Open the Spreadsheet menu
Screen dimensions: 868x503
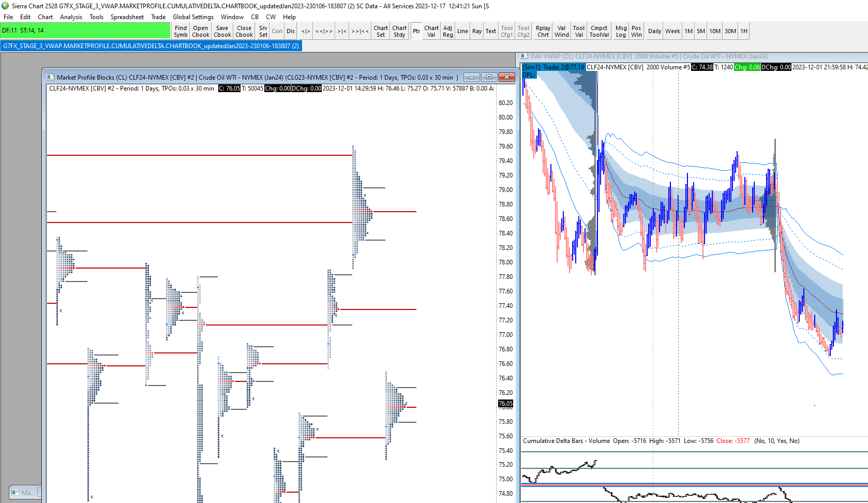tap(127, 17)
